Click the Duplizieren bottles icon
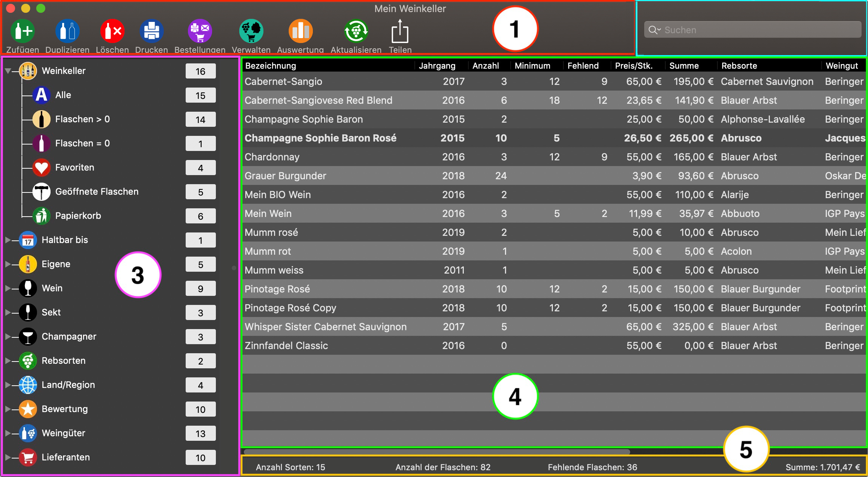The height and width of the screenshot is (477, 868). pos(68,31)
